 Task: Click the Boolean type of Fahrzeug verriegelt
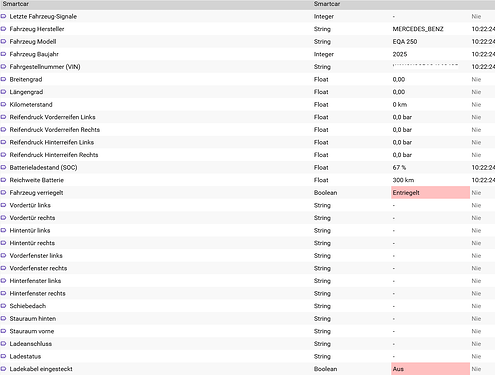[325, 193]
